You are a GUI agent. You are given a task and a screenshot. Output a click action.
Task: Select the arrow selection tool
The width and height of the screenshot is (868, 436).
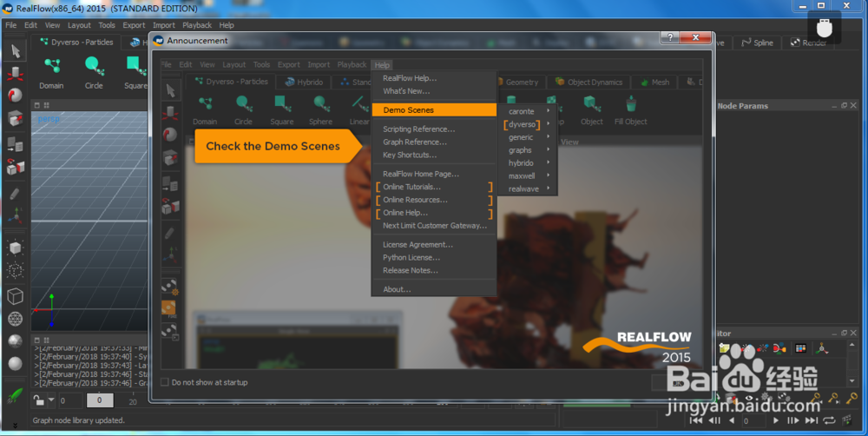coord(16,51)
